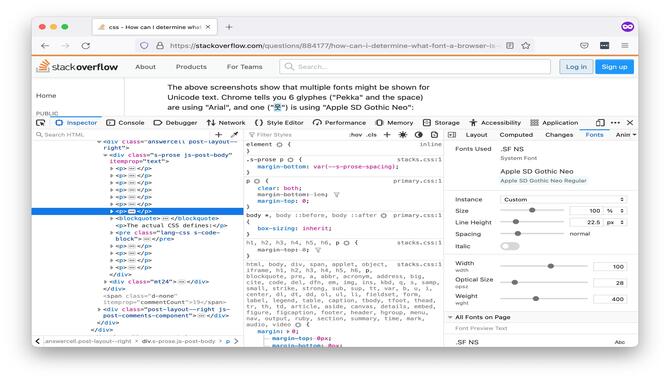Switch to the Changes side tab
Screen dimensions: 670x380
point(559,135)
